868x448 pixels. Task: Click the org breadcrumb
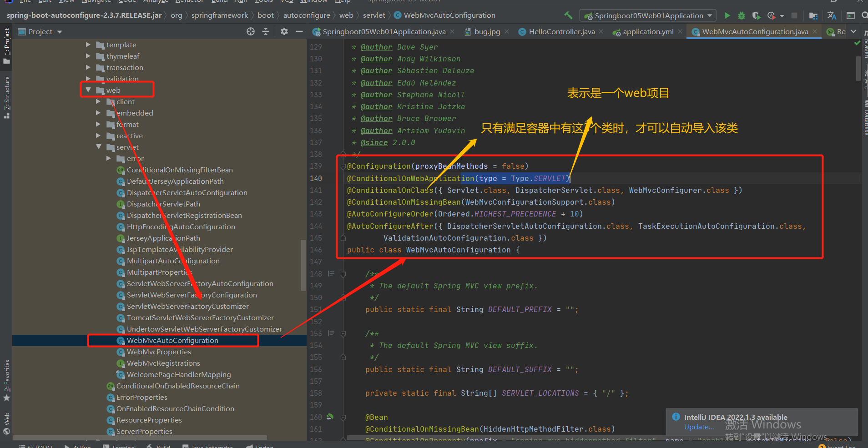pyautogui.click(x=176, y=15)
